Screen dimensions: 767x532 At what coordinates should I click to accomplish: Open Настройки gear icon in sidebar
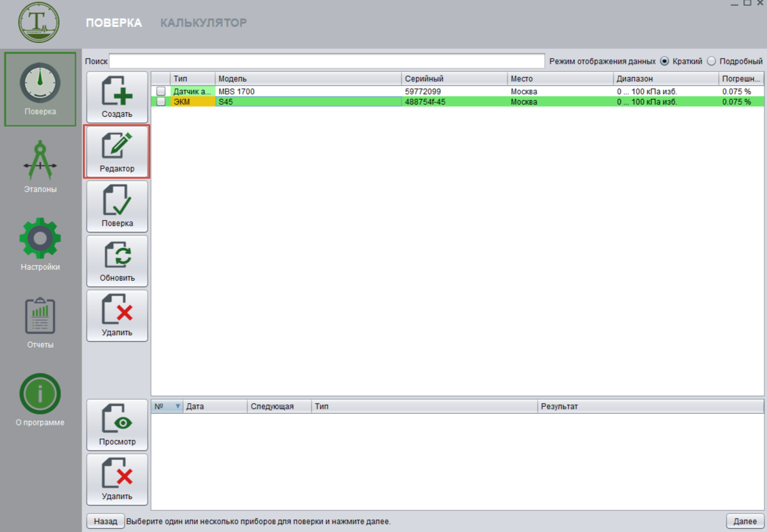click(x=40, y=239)
